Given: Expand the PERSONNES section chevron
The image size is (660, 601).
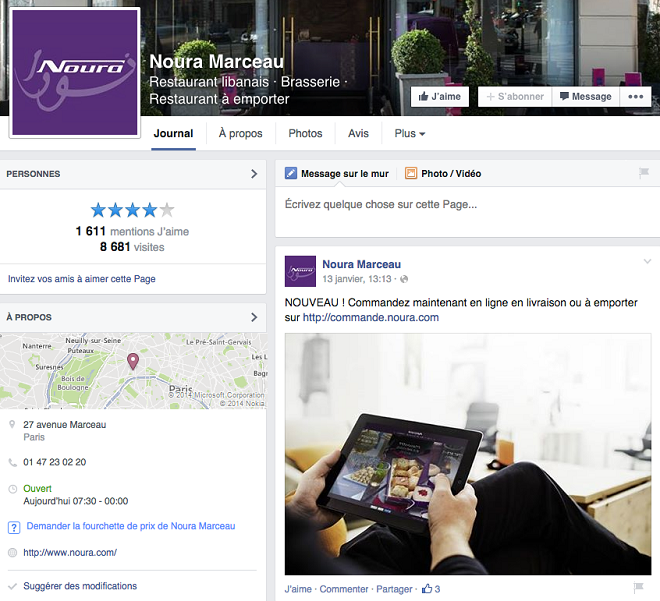Looking at the screenshot, I should 254,174.
